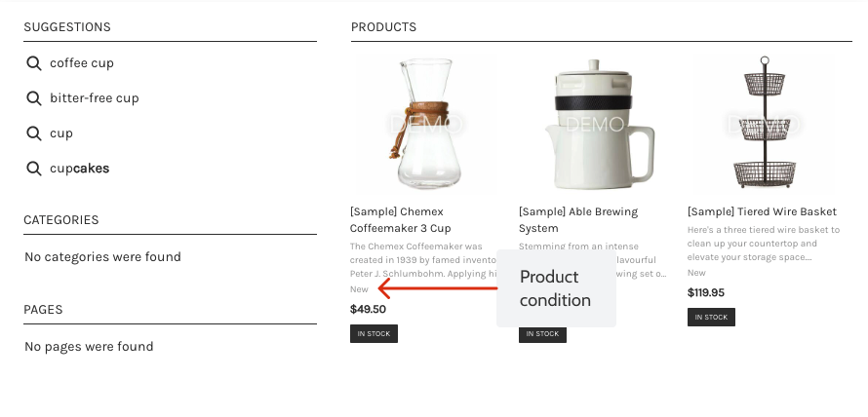868x417 pixels.
Task: Open the Chemex Coffeemaker 3 Cup title
Action: coord(401,220)
